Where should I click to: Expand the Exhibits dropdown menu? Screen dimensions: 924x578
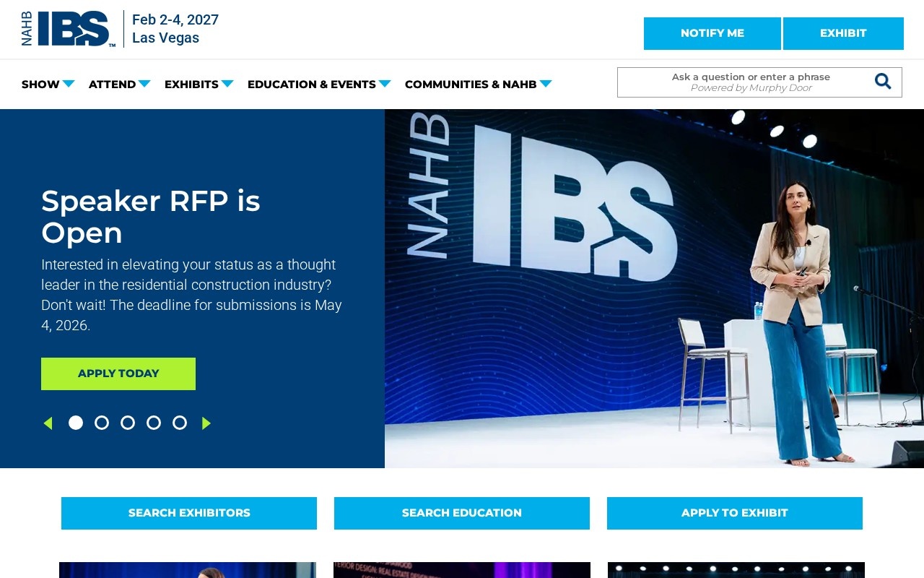pos(199,85)
